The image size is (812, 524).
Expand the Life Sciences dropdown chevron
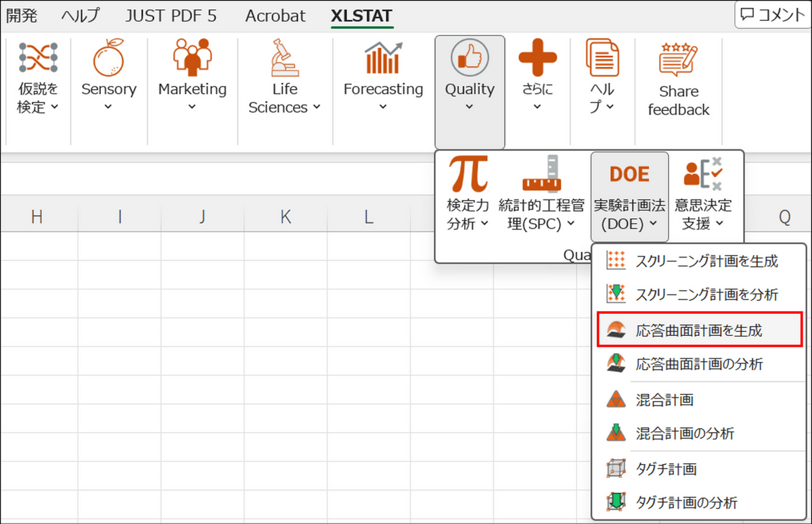click(317, 108)
